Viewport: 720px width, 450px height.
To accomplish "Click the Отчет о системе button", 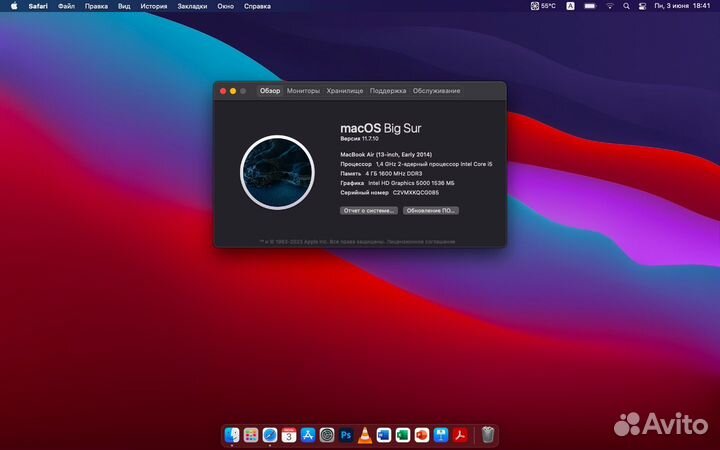I will 369,210.
